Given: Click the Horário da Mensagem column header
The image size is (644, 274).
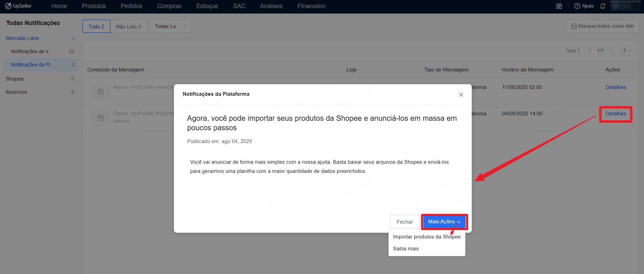Looking at the screenshot, I should [528, 70].
